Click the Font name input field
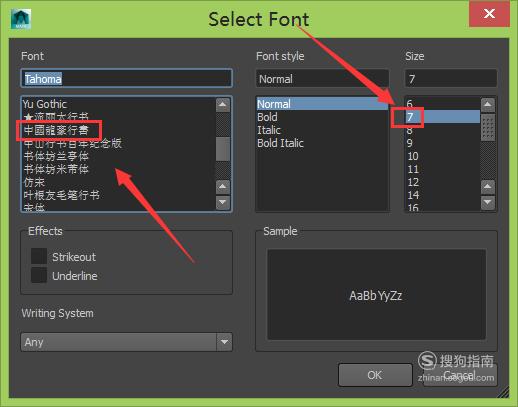The image size is (518, 407). pos(126,79)
